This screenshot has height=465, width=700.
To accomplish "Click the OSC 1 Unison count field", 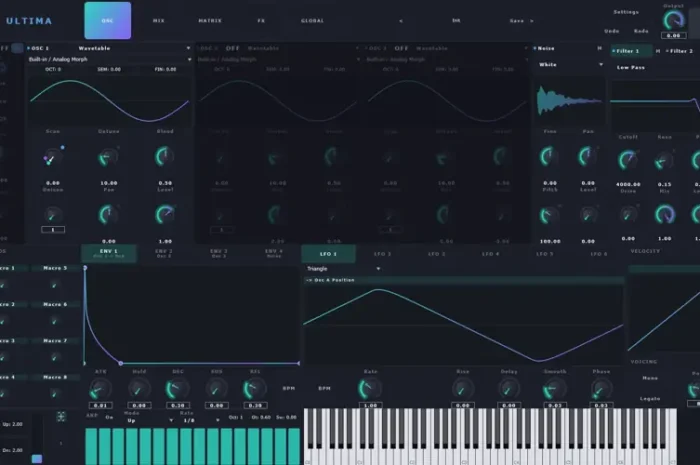I will [x=53, y=230].
